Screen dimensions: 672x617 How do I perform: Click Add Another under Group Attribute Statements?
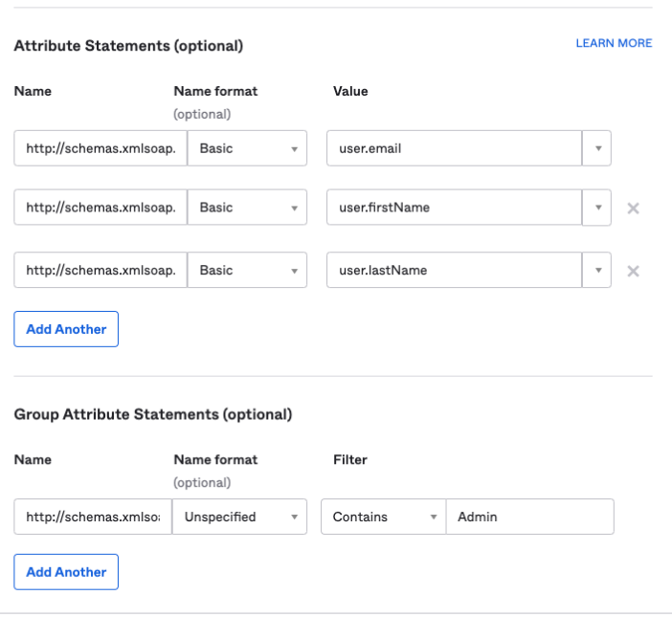[x=66, y=572]
